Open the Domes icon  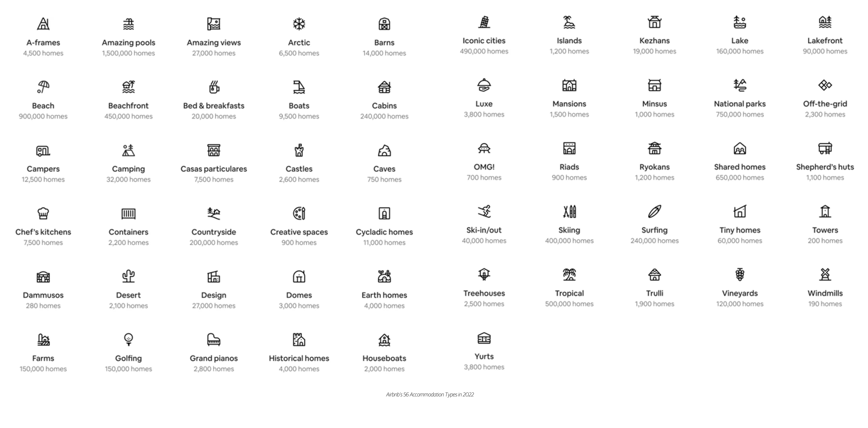(299, 276)
